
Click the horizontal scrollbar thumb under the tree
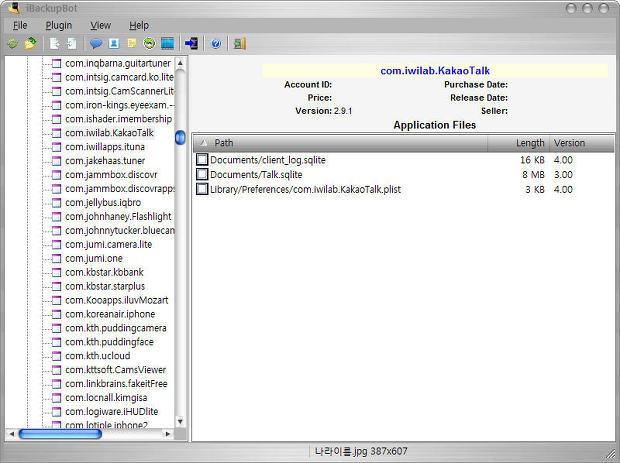click(x=60, y=434)
